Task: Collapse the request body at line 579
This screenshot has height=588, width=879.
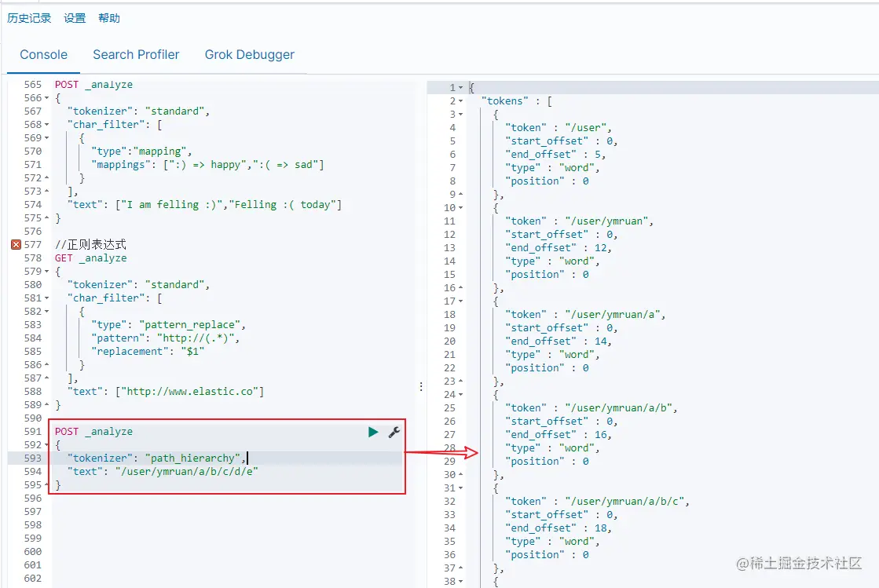Action: click(x=46, y=272)
